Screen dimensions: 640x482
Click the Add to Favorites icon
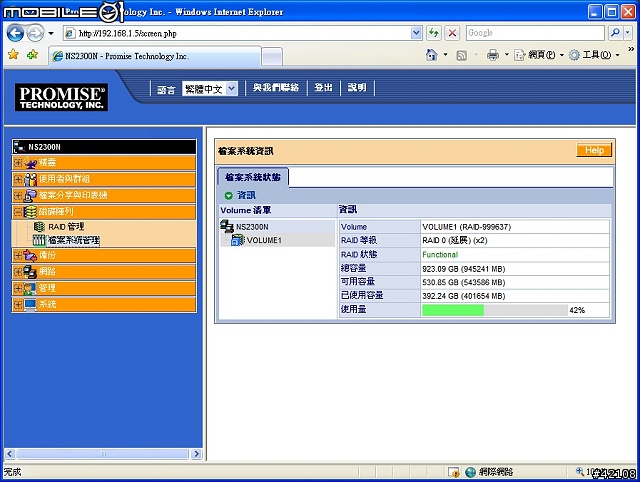32,54
